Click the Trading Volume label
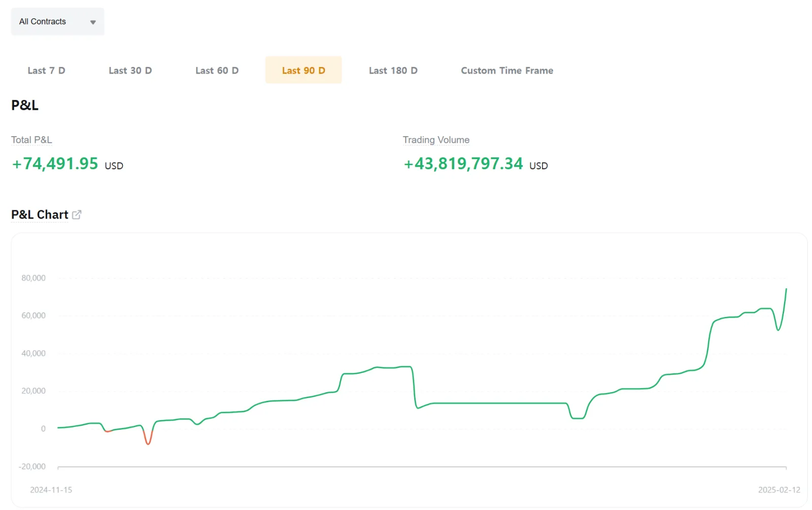This screenshot has height=510, width=812. 436,140
